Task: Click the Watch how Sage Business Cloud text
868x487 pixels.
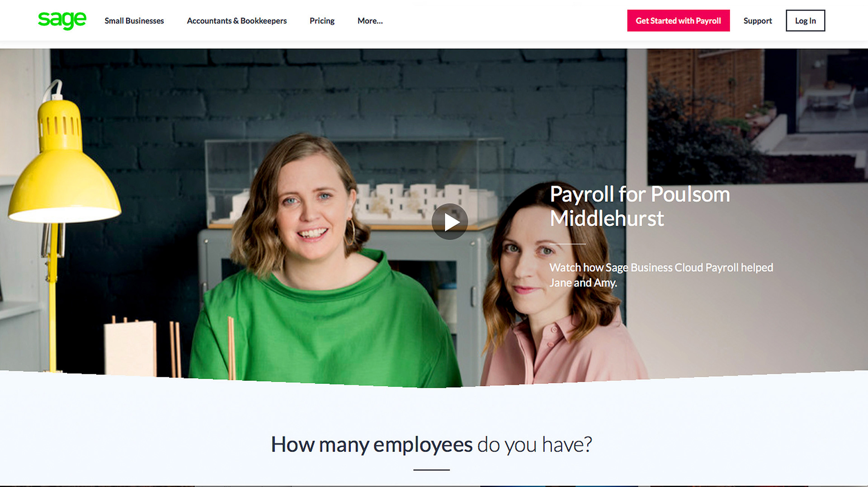Action: tap(661, 275)
